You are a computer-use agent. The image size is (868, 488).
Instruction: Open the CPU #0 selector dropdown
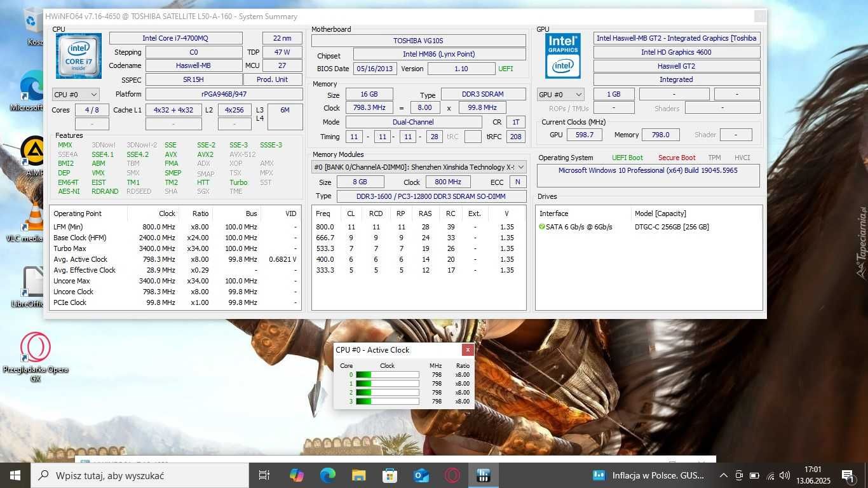76,95
